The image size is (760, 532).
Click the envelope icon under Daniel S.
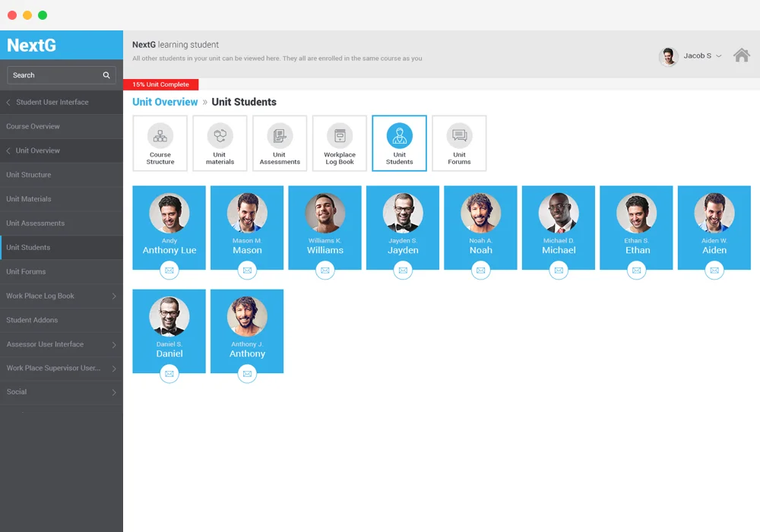click(169, 373)
